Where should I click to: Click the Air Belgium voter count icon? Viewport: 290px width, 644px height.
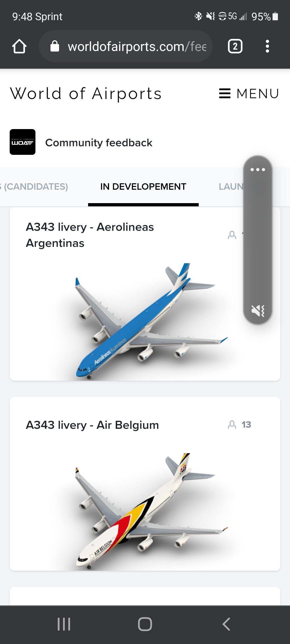click(x=232, y=425)
